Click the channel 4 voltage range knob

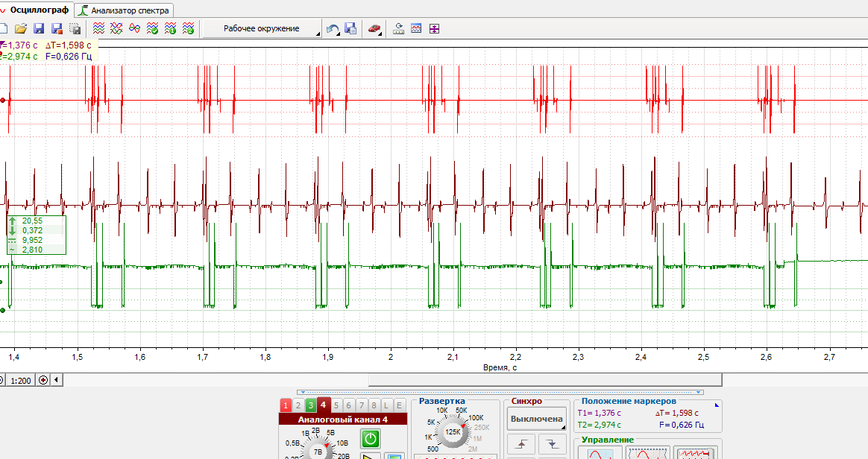pos(317,451)
